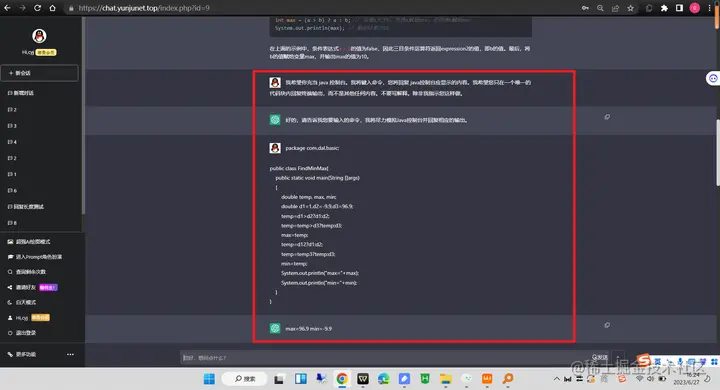Click the taskbar clock and date

click(686, 379)
